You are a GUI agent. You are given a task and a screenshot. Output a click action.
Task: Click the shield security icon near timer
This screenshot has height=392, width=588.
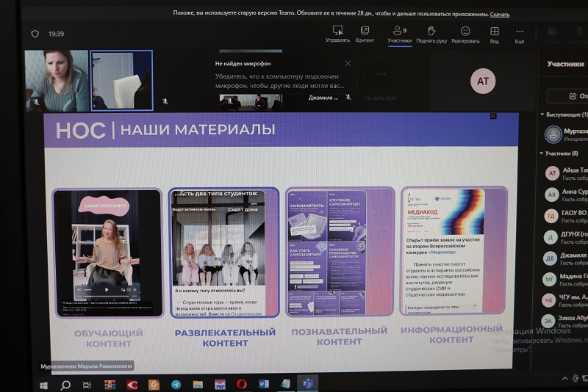(35, 34)
